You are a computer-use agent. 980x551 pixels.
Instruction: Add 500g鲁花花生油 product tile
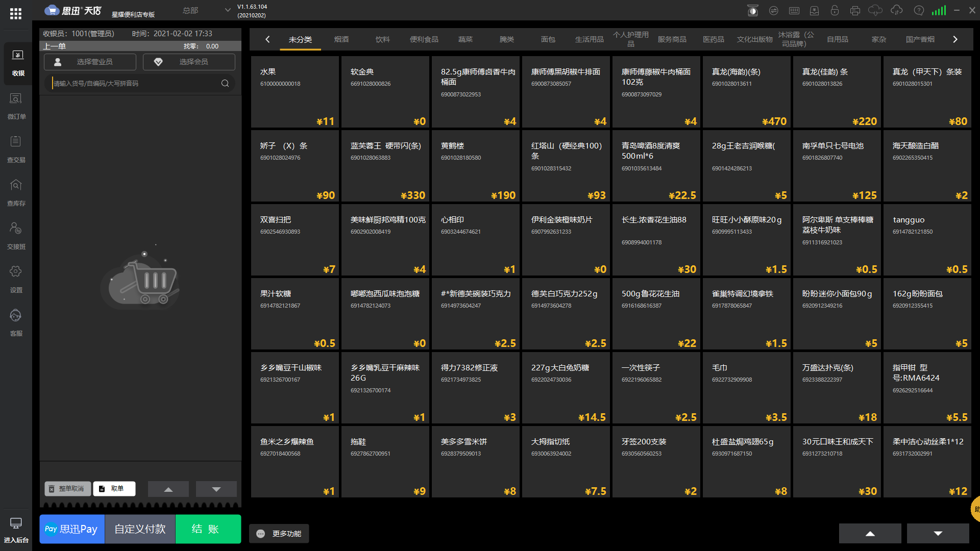tap(656, 314)
